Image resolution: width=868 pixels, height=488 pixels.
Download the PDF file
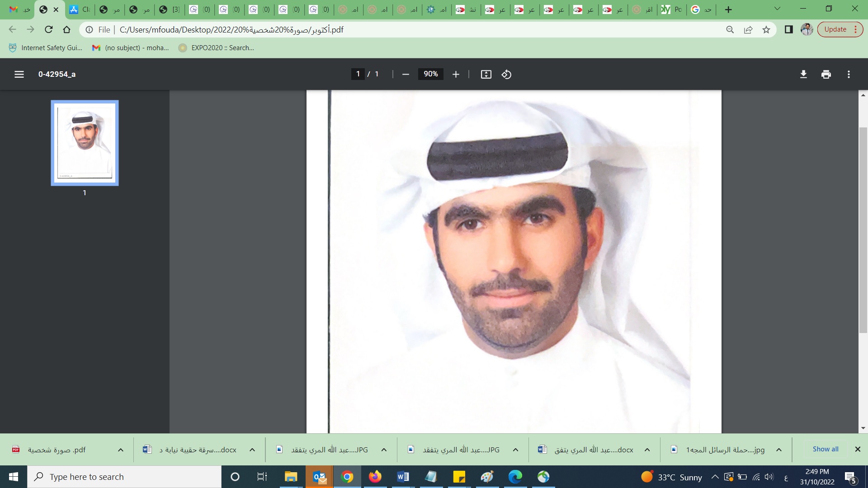click(803, 74)
